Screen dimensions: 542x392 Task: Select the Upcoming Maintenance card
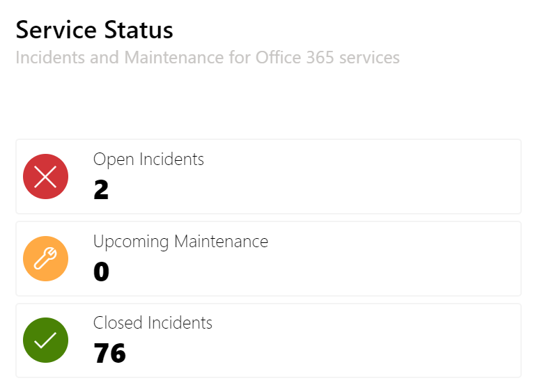click(x=269, y=259)
